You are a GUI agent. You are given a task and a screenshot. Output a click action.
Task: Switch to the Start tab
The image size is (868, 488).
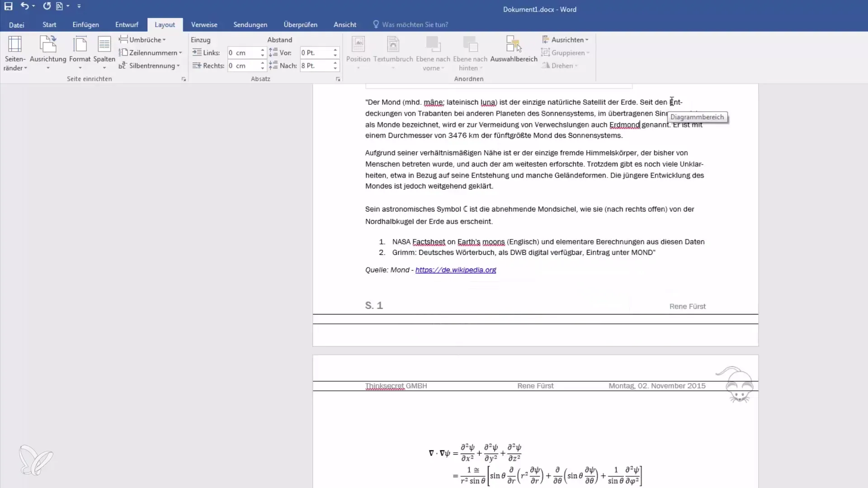coord(49,25)
